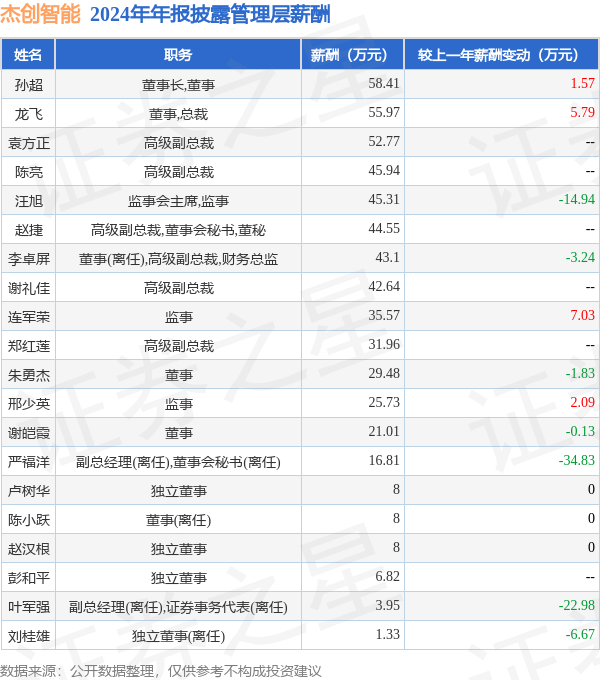Click the green change value -34.83
The height and width of the screenshot is (680, 600).
(x=577, y=461)
